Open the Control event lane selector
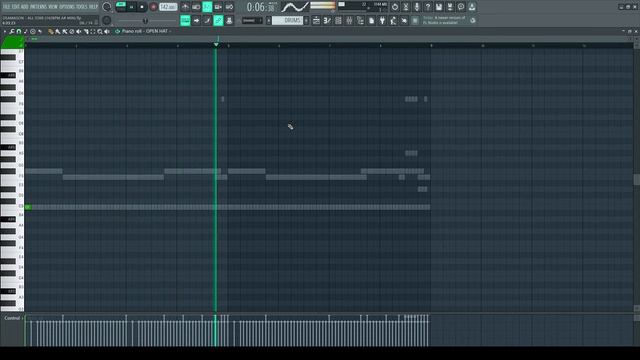This screenshot has width=640, height=360. 13,318
